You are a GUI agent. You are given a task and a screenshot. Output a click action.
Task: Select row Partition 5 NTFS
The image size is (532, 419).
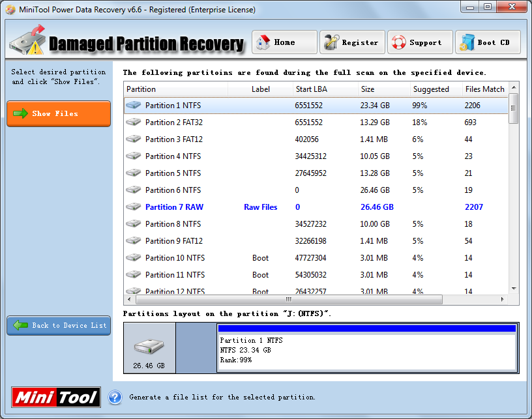pos(316,173)
